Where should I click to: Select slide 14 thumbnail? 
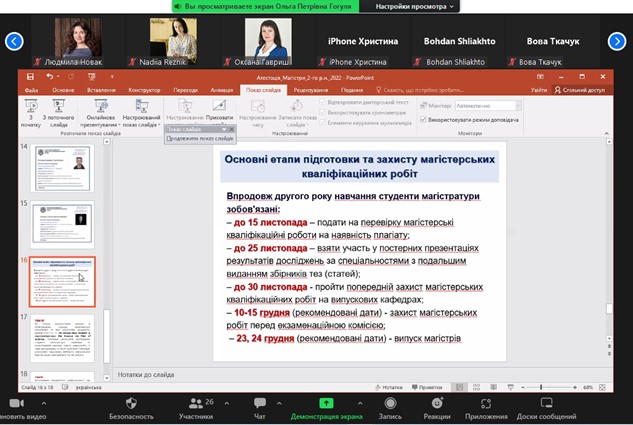[62, 168]
